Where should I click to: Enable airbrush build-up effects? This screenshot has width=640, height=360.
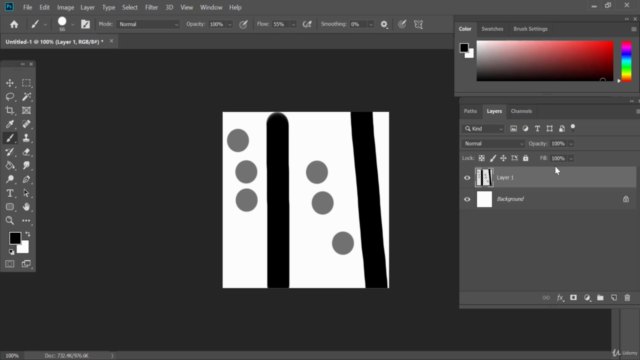(307, 24)
